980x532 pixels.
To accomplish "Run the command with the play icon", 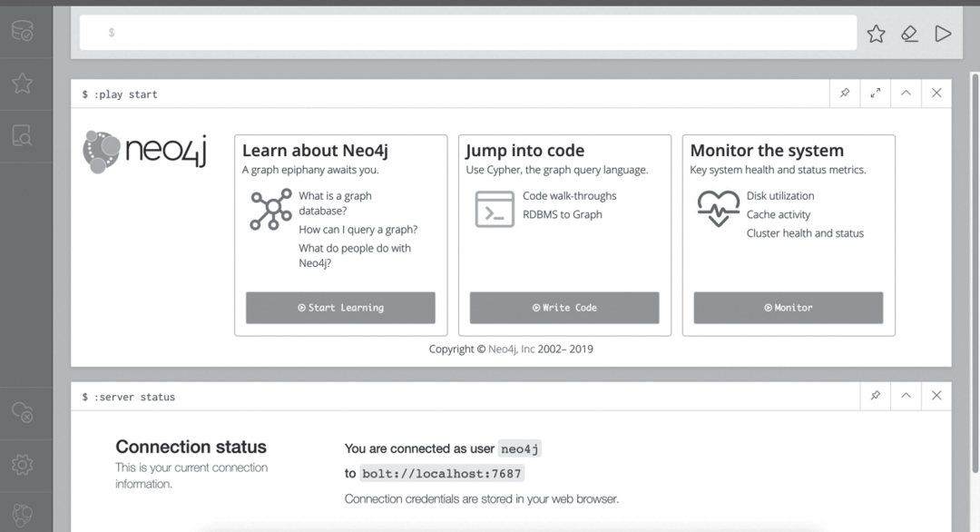I will coord(943,34).
